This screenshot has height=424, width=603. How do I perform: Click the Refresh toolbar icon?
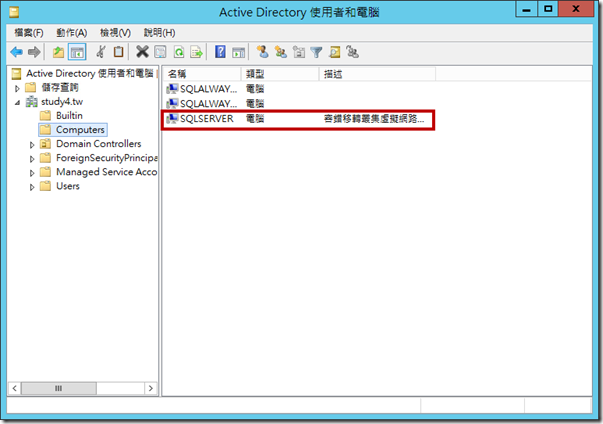click(x=179, y=52)
